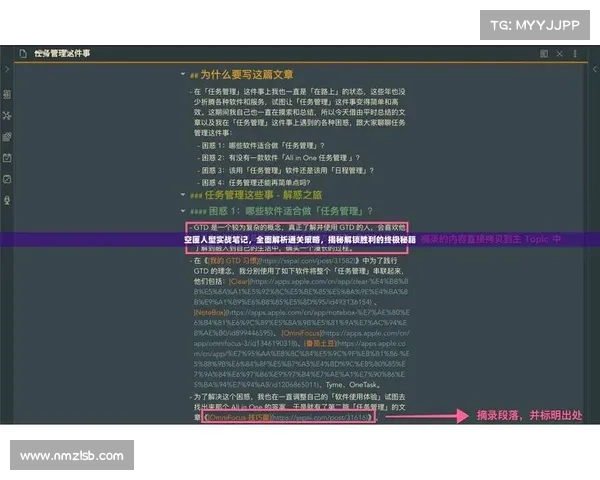This screenshot has width=600, height=480.
Task: Click the line 困惑 4：任务管理还能再简单点吗?
Action: point(256,183)
